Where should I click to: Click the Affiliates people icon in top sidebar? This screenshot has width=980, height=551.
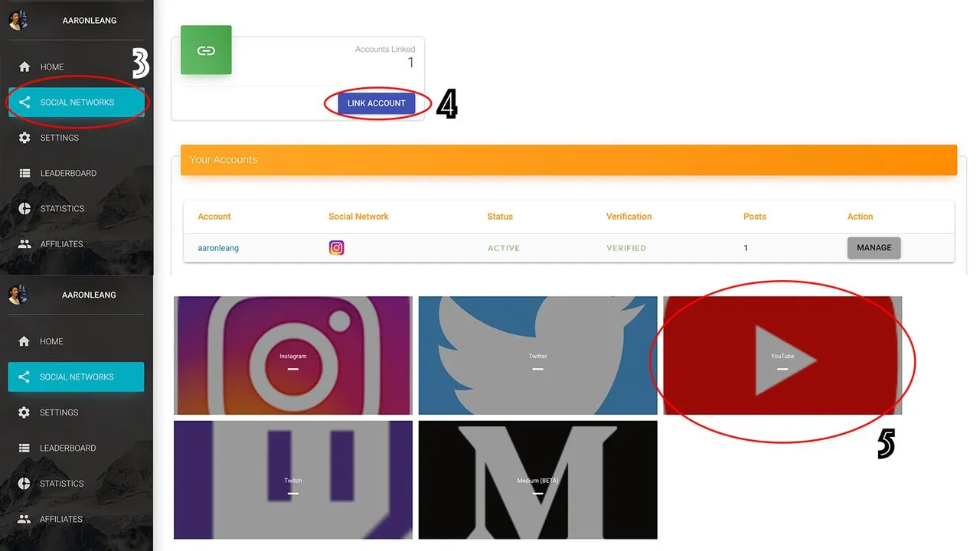point(24,244)
